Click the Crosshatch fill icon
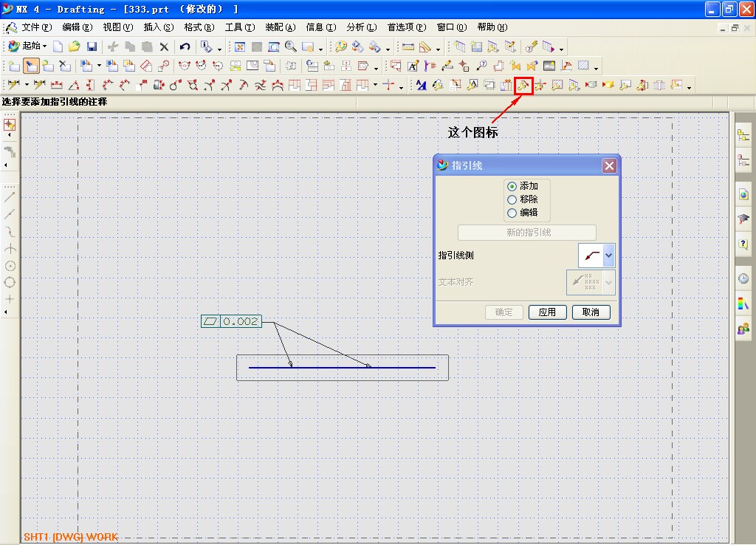Screen dimensions: 756x545 pos(583,66)
